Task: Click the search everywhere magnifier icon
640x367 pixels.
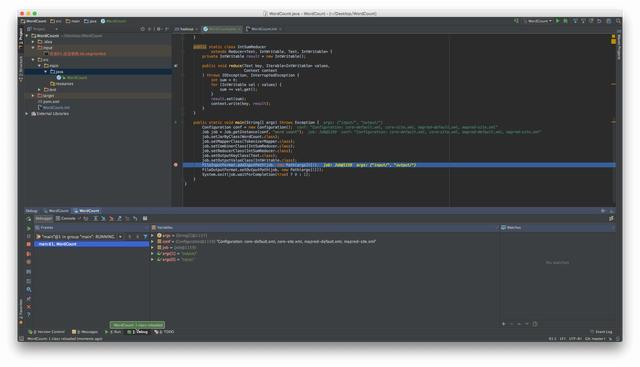Action: tap(618, 21)
